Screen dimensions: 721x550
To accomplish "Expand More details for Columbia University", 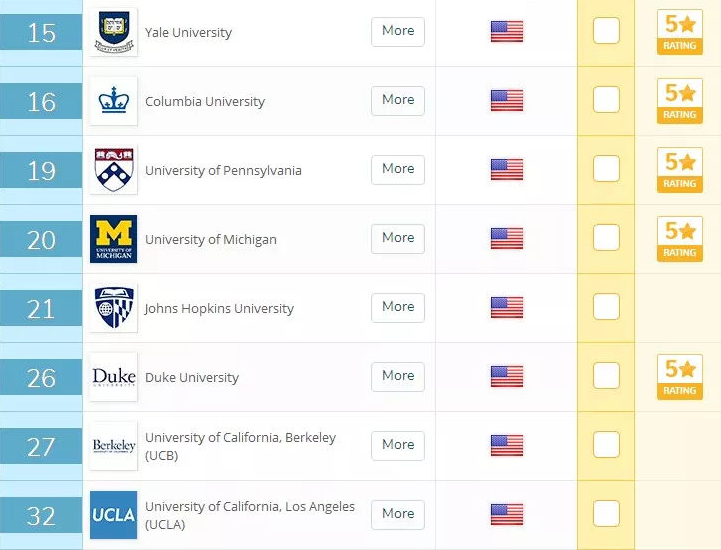I will point(398,101).
